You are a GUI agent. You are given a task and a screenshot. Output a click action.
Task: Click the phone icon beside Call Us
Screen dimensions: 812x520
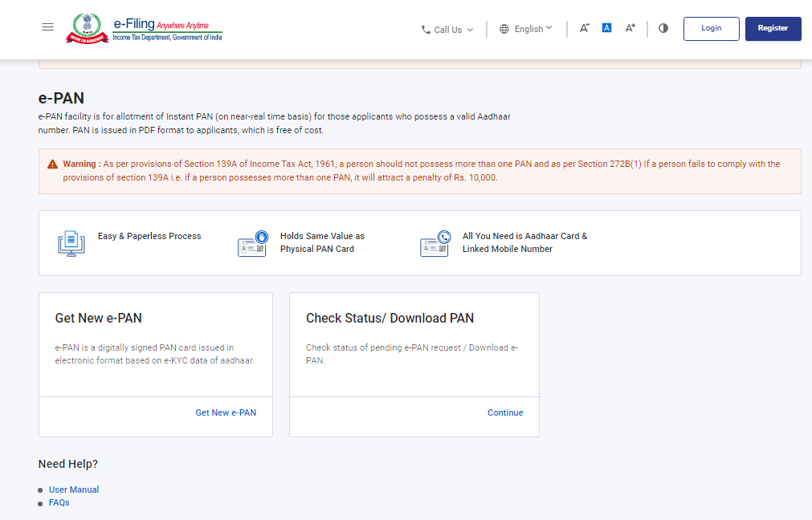[x=426, y=30]
